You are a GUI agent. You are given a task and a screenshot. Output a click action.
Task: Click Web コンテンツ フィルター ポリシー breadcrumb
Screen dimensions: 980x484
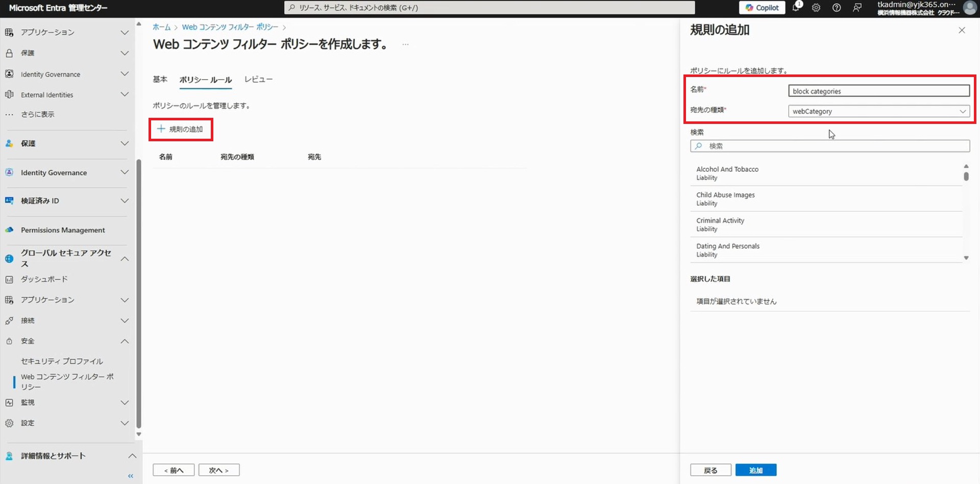[x=230, y=27]
